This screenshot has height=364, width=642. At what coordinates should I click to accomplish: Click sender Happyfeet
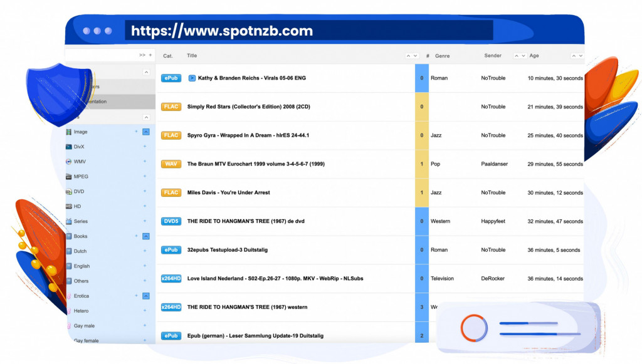coord(493,221)
